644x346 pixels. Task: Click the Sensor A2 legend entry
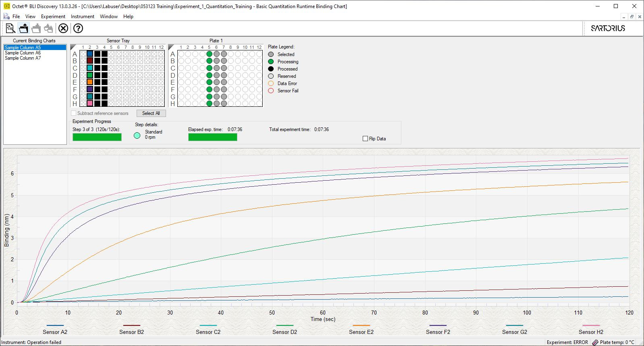[x=55, y=329]
